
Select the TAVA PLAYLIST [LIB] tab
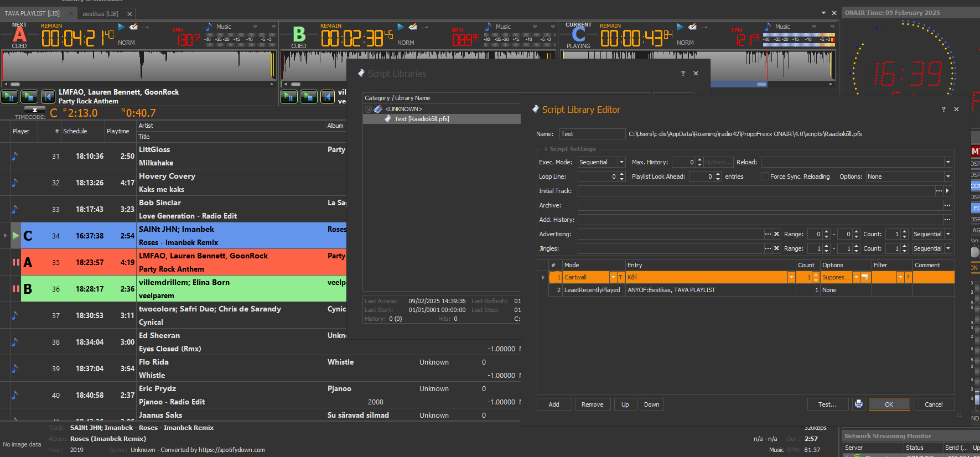click(x=32, y=13)
